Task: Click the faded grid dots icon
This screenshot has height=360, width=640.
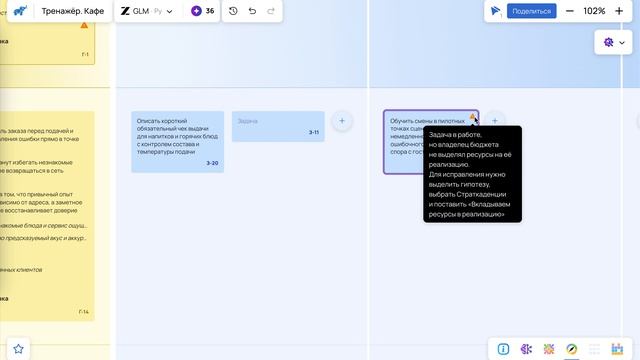Action: tap(594, 349)
